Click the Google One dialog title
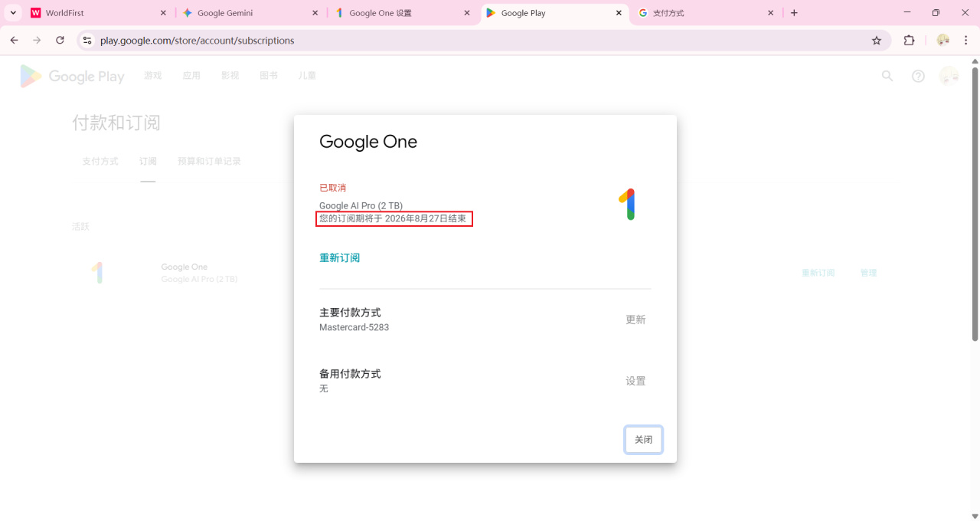The width and height of the screenshot is (980, 521). click(x=368, y=142)
